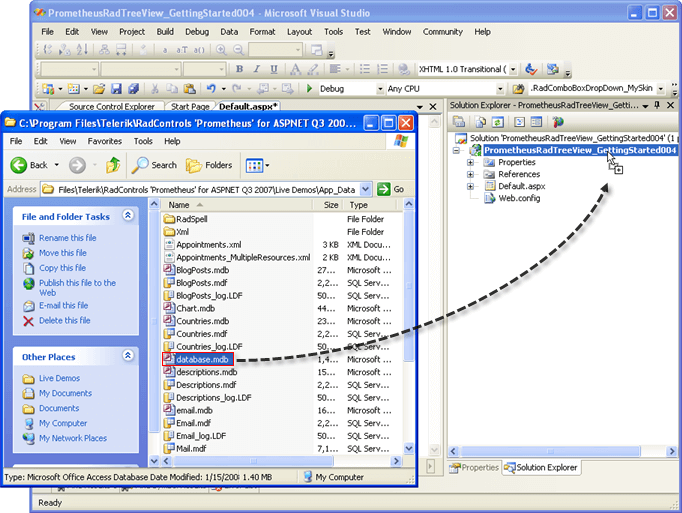The image size is (682, 513).
Task: Pin the Solution Explorer panel with auto-hide
Action: pos(658,105)
